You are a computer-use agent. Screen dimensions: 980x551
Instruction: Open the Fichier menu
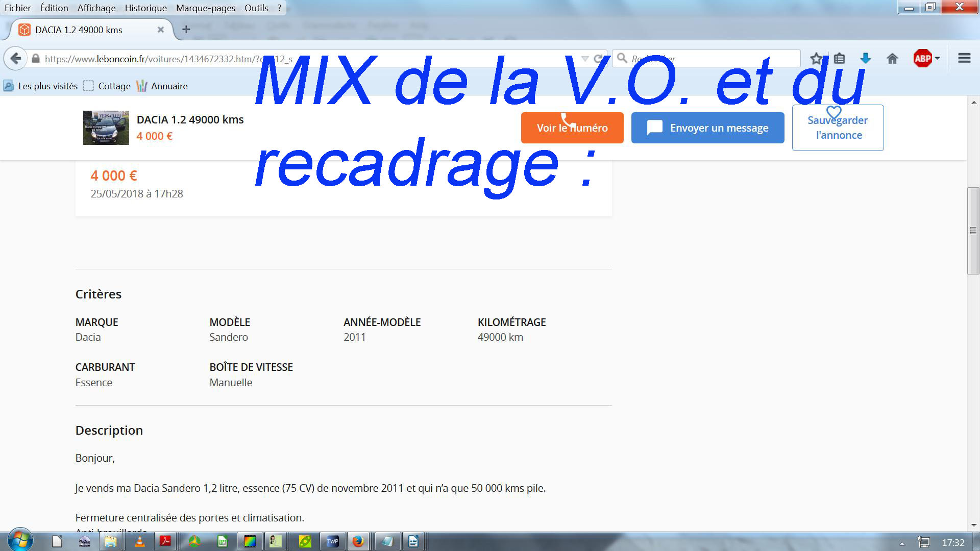tap(17, 8)
